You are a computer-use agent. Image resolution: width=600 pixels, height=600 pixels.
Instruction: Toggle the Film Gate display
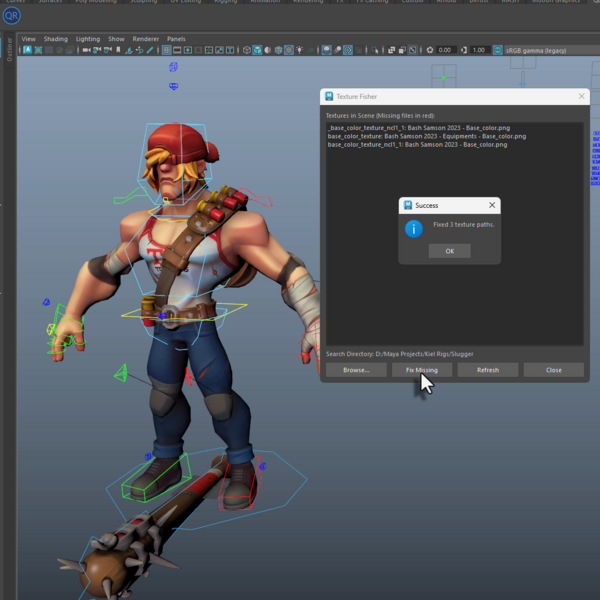point(177,50)
